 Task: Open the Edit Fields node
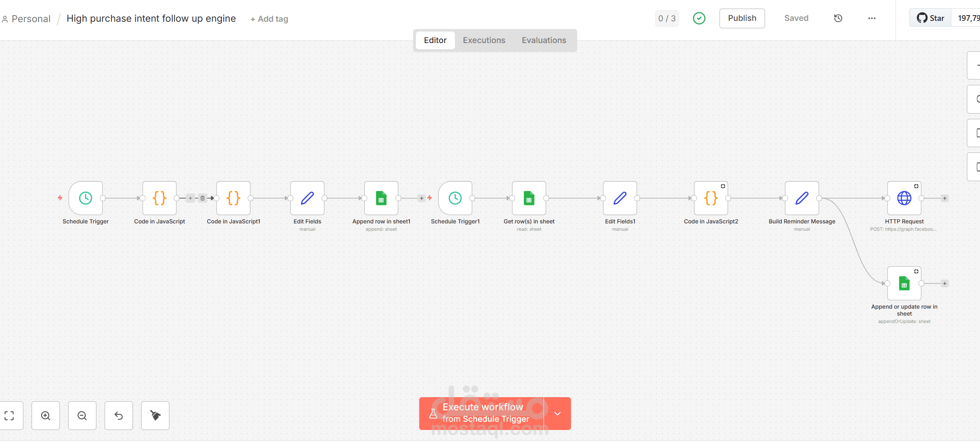(x=307, y=198)
